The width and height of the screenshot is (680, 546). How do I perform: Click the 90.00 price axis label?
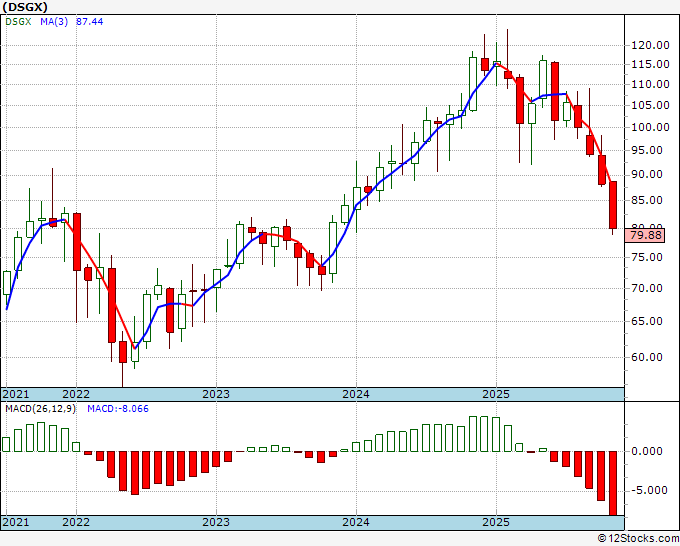click(x=646, y=174)
